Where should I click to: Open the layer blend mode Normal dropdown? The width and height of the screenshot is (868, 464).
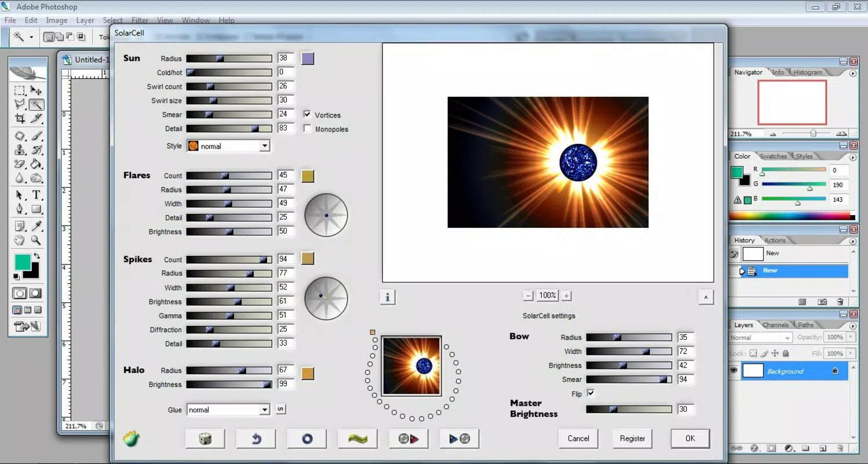coord(761,338)
